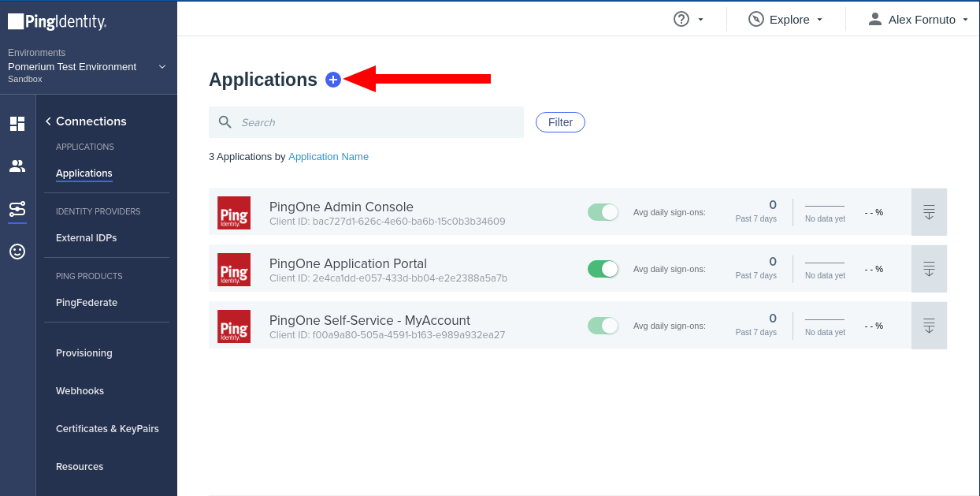Open Provisioning menu item
This screenshot has height=496, width=980.
[x=84, y=353]
